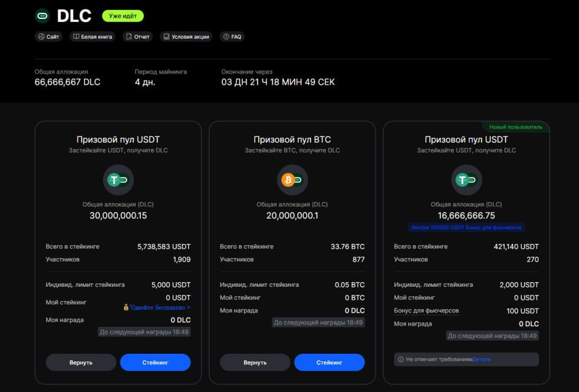This screenshot has height=392, width=579.
Task: Click Вернуть in the 5,738,583 USDT pool
Action: point(81,363)
